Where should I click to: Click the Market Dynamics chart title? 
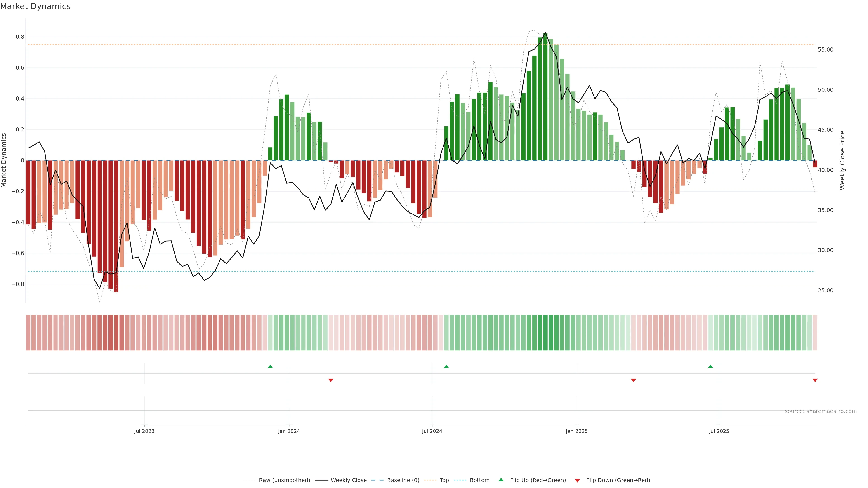pyautogui.click(x=35, y=6)
